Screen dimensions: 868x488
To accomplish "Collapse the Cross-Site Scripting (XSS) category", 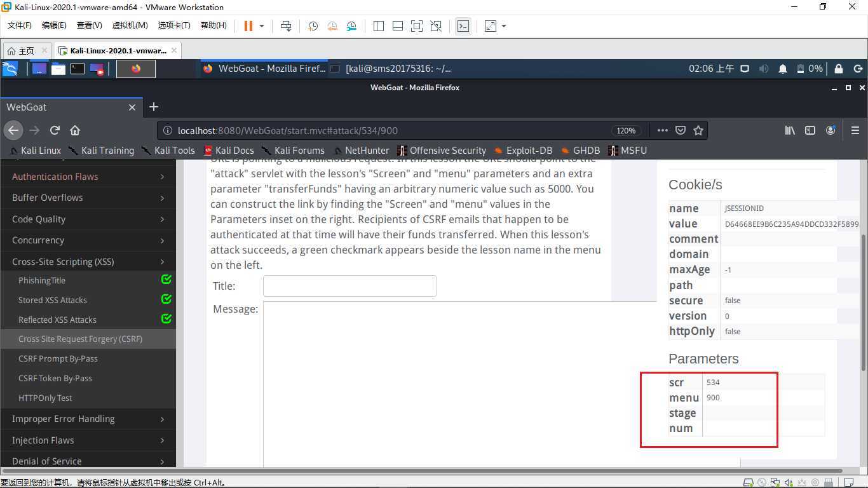I will pos(88,262).
